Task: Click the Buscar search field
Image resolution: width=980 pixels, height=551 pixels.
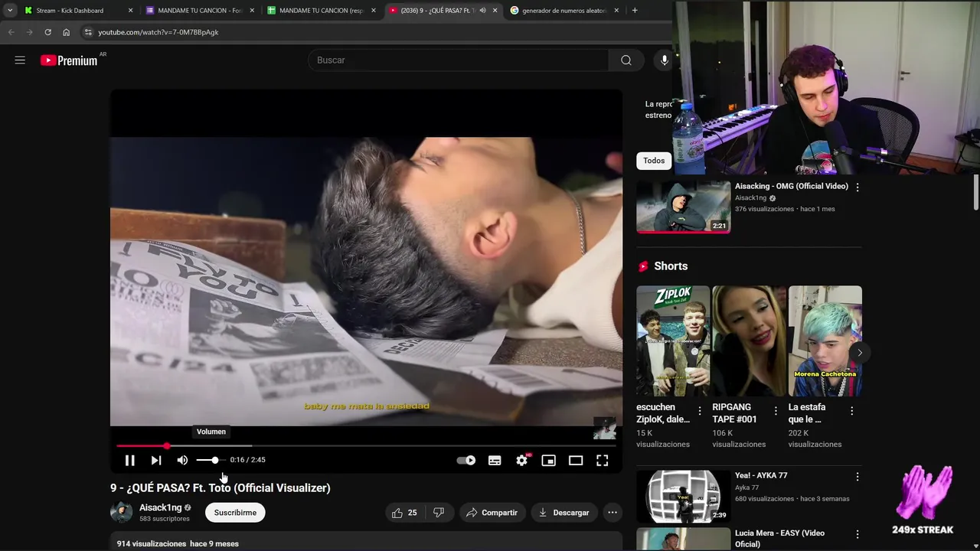Action: point(458,60)
